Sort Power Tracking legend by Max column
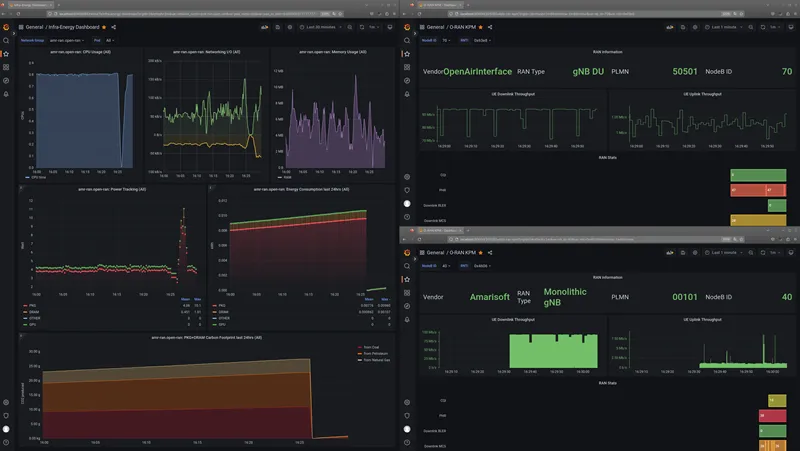This screenshot has width=800, height=451. (197, 299)
